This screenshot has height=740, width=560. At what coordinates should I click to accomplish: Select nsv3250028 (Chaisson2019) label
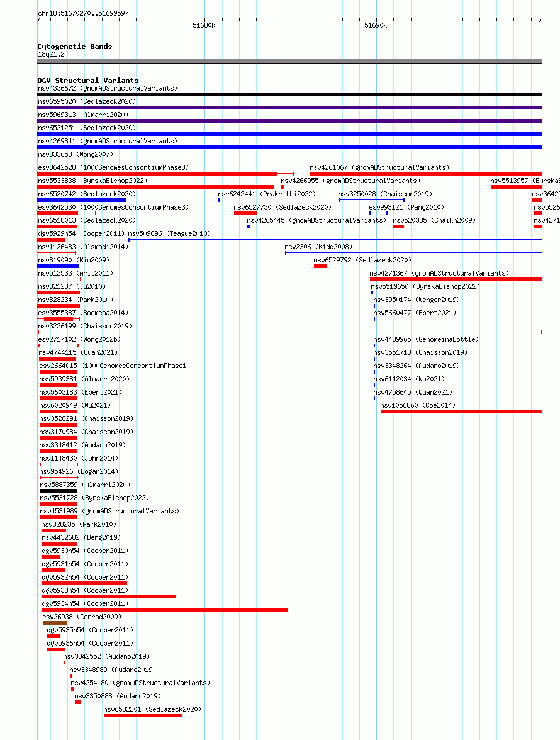pyautogui.click(x=385, y=194)
